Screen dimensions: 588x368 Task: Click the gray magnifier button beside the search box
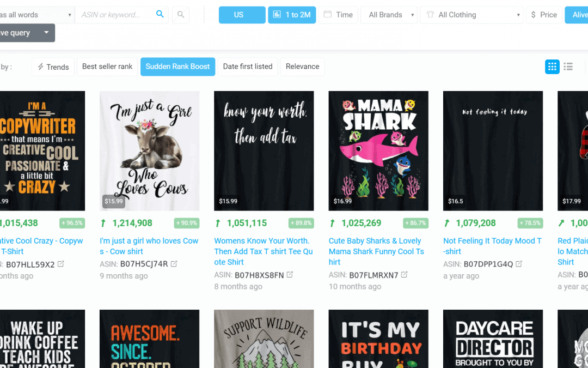point(181,15)
